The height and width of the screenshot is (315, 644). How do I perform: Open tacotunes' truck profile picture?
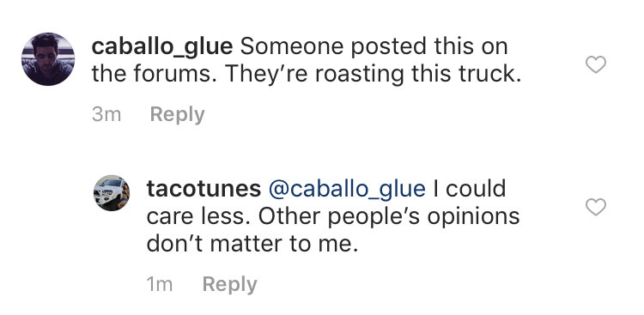(x=112, y=193)
